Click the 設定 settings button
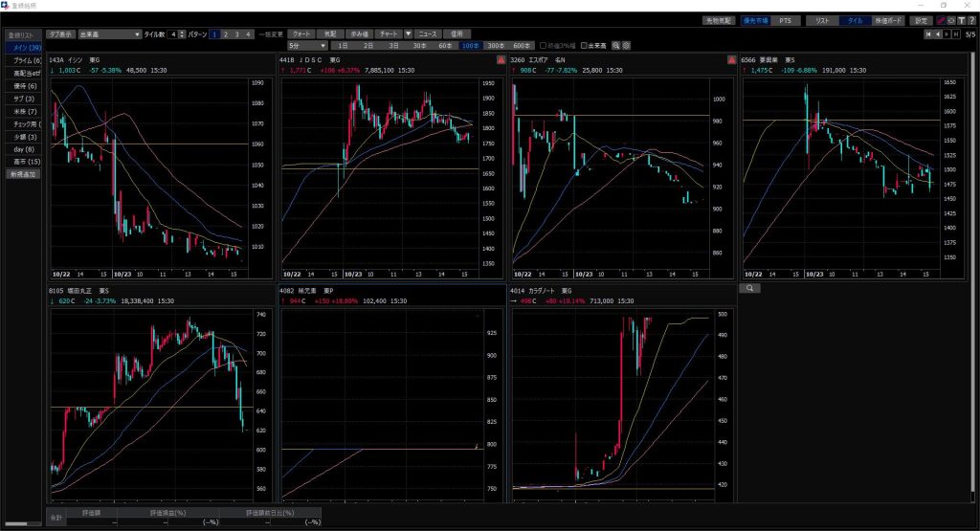The width and height of the screenshot is (980, 531). (920, 20)
